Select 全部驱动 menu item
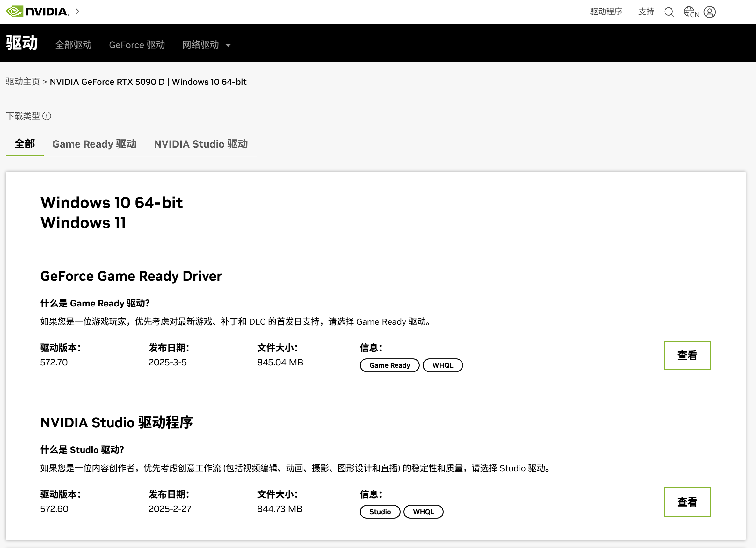Screen dimensions: 756x548 click(73, 45)
